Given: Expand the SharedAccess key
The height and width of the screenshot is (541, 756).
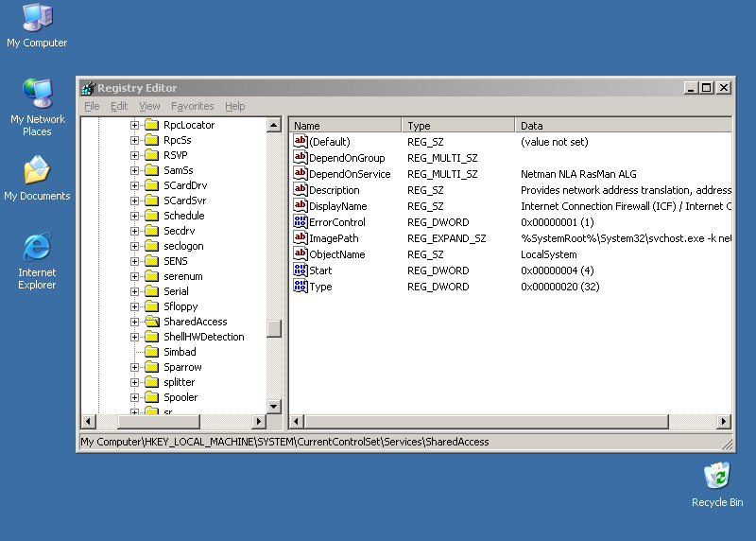Looking at the screenshot, I should click(x=134, y=322).
